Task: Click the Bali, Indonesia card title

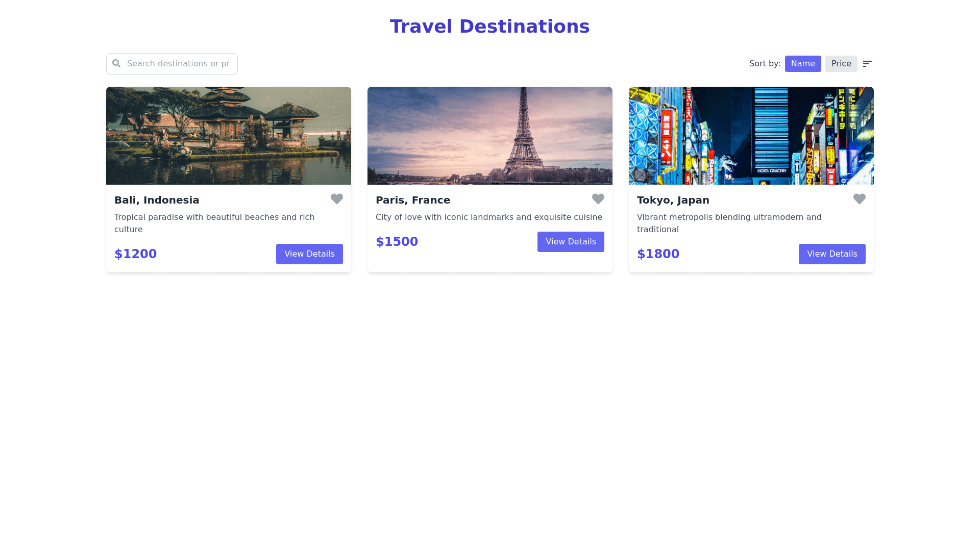Action: pyautogui.click(x=157, y=200)
